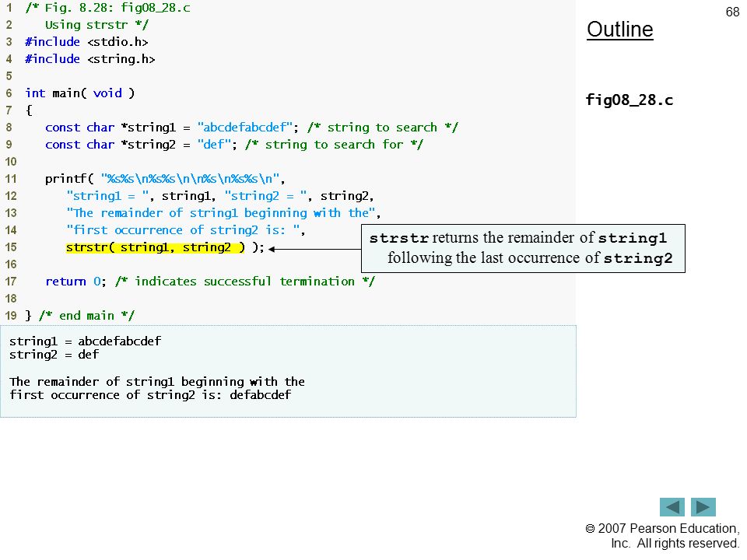Click output result 'defabcdef'
Image resolution: width=747 pixels, height=560 pixels.
(x=260, y=395)
